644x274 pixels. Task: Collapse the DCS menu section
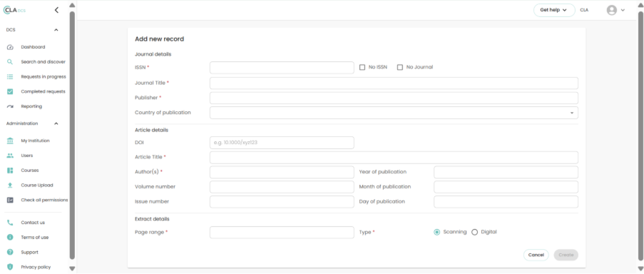56,30
